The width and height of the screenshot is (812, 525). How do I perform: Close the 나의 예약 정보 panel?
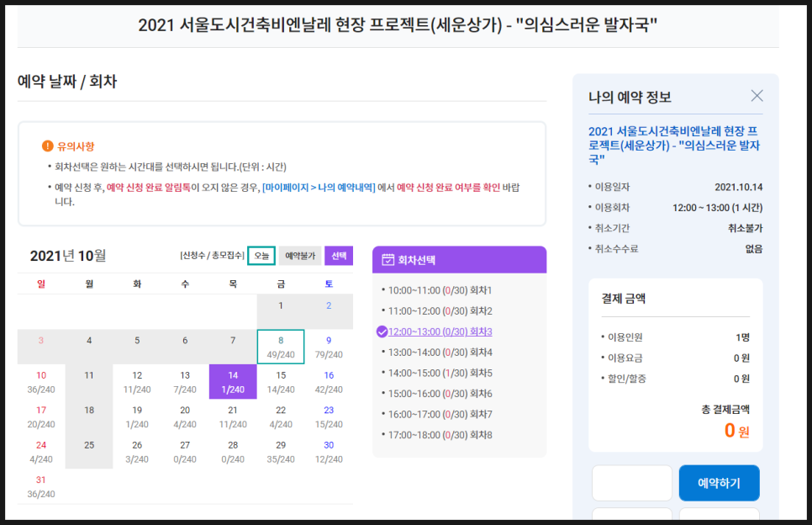[757, 96]
